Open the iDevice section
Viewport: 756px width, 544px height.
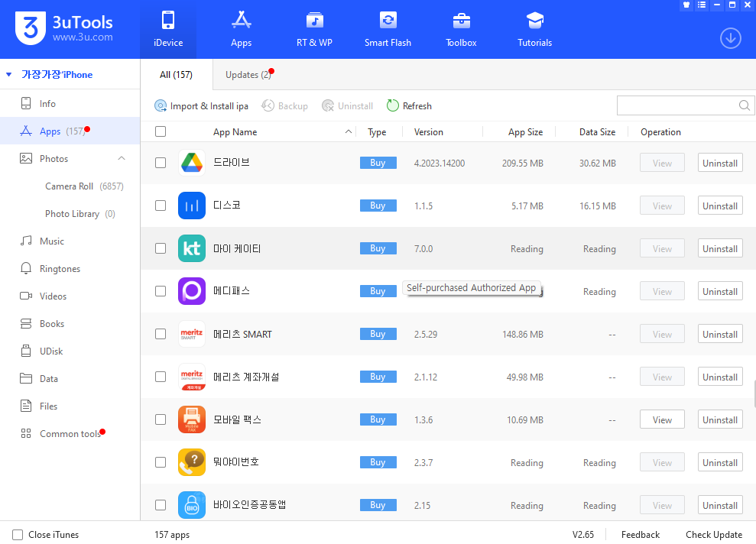coord(168,29)
